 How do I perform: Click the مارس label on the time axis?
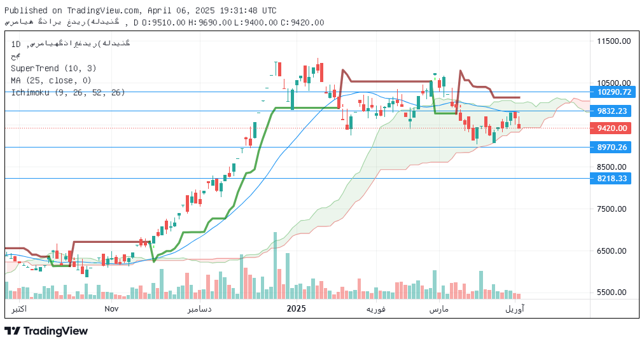point(438,309)
